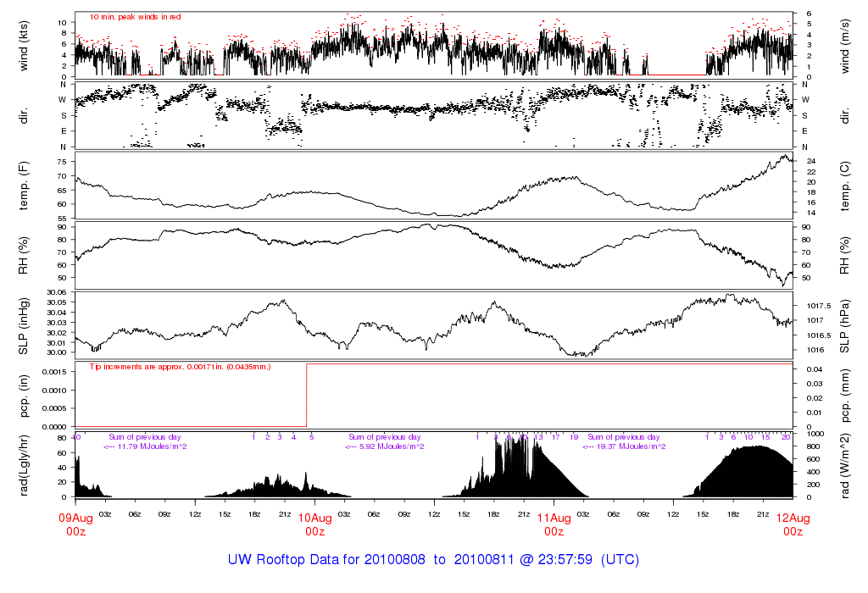Click the '5.92 MJoules/m^2' daily sum

[x=392, y=446]
